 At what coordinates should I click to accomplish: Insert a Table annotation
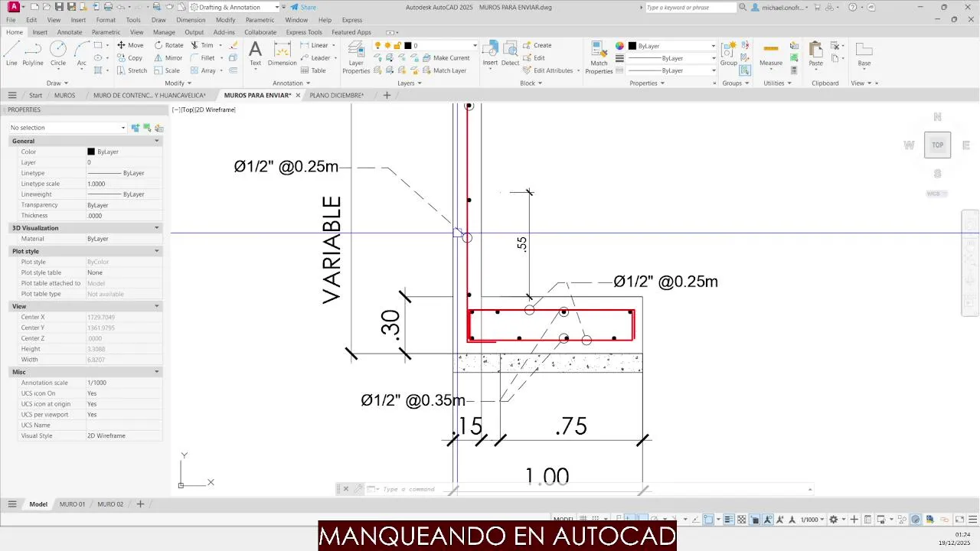pyautogui.click(x=312, y=70)
